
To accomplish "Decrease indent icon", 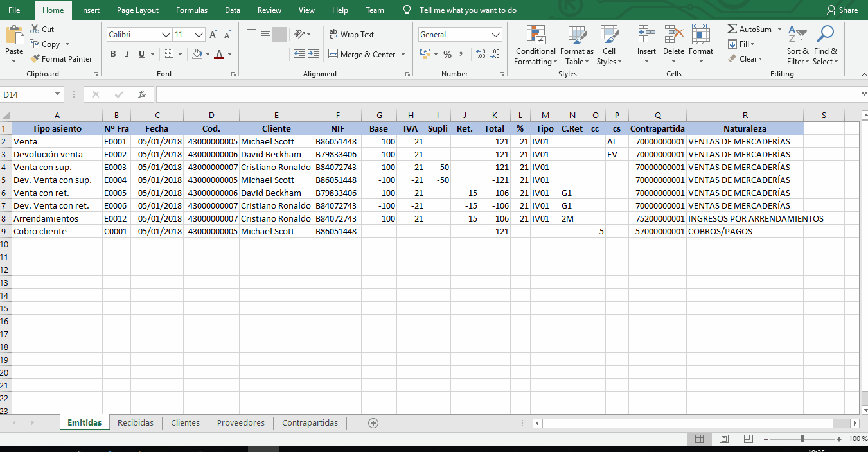I will 299,54.
